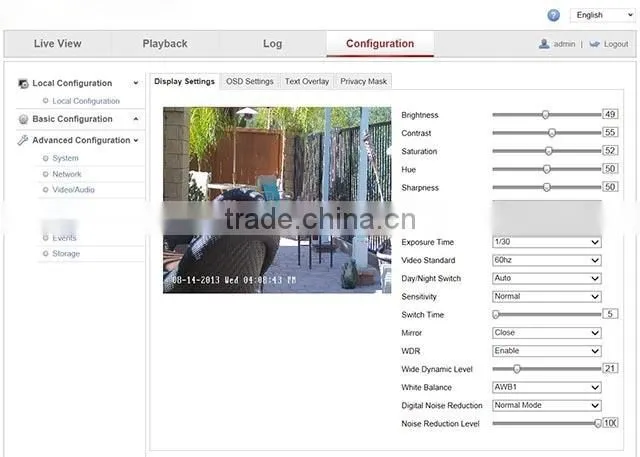Viewport: 640px width, 457px height.
Task: Open the English language dropdown
Action: (602, 15)
